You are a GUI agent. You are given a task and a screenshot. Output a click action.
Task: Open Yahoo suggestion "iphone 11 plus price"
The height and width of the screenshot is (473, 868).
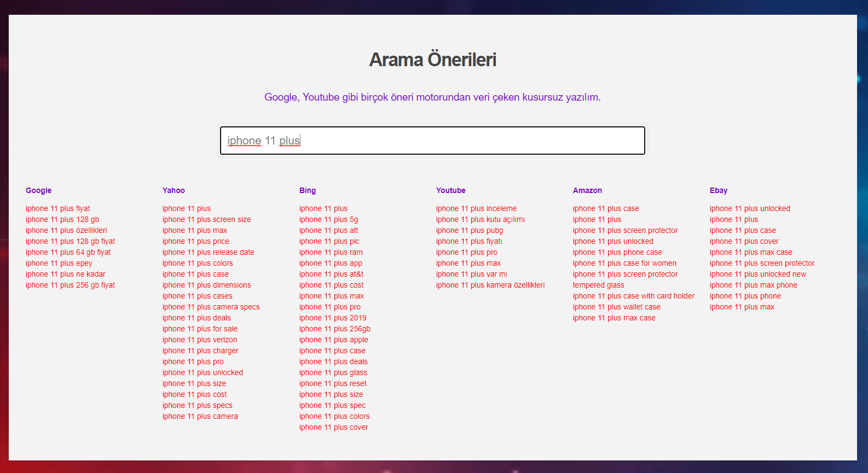(196, 241)
